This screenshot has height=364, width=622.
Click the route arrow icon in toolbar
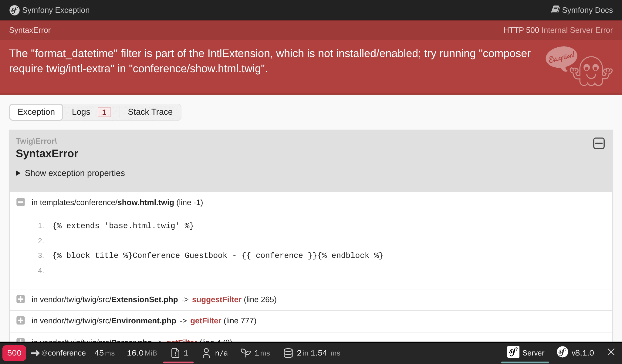click(x=35, y=353)
